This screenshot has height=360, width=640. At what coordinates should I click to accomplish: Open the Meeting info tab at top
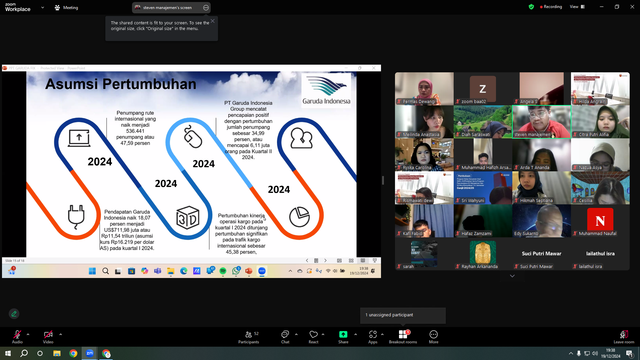[66, 7]
